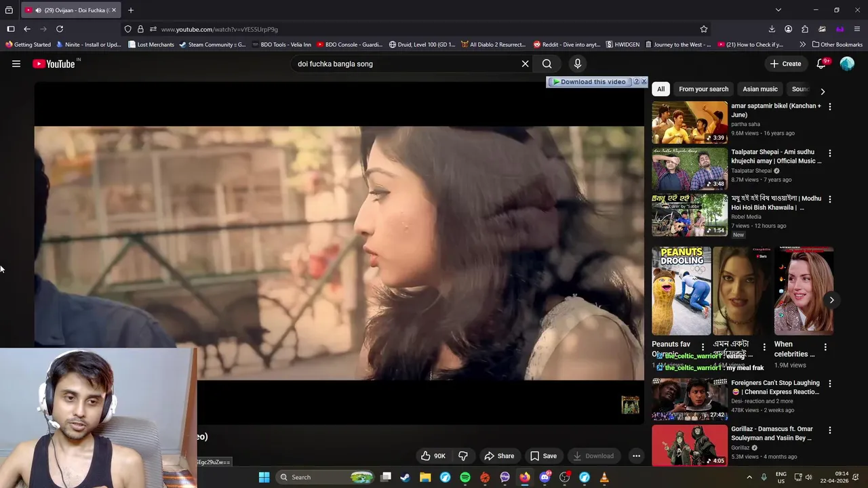Viewport: 868px width, 488px height.
Task: Open the Firefox application menu
Action: point(858,29)
